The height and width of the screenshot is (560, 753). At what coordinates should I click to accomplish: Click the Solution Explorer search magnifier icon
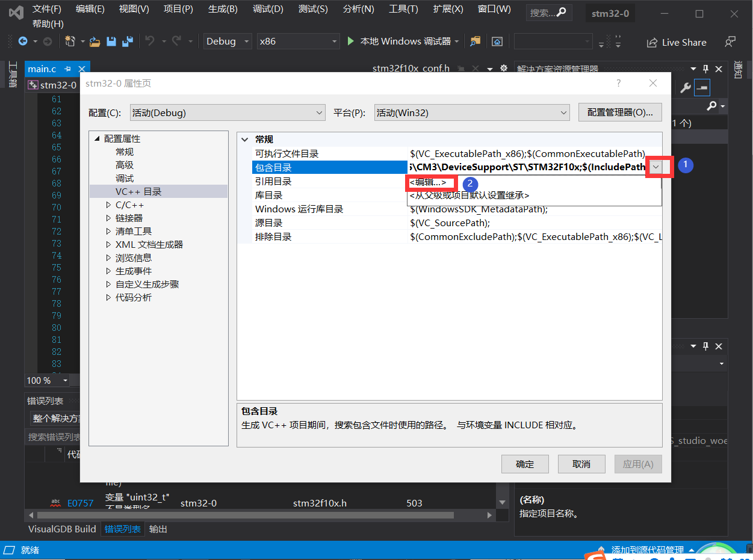click(711, 106)
